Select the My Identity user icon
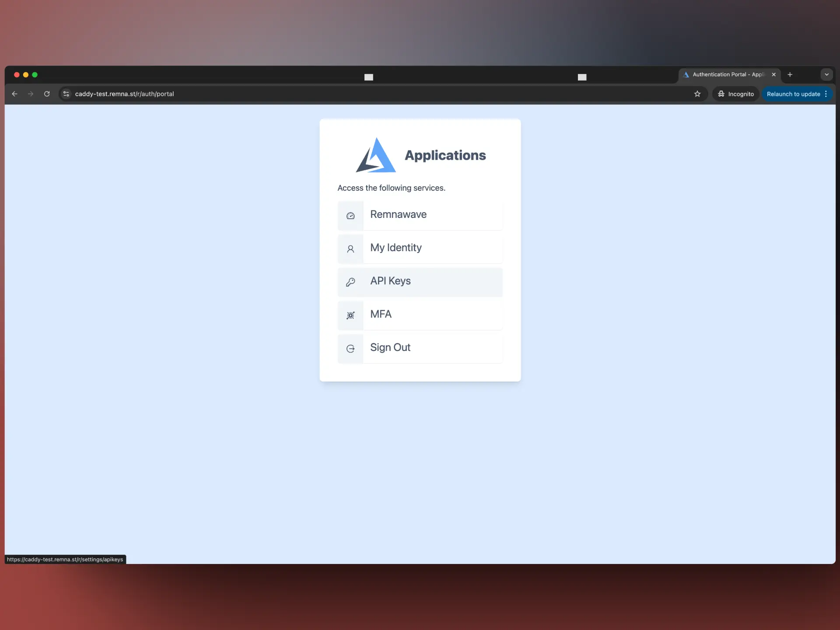840x630 pixels. pos(350,249)
